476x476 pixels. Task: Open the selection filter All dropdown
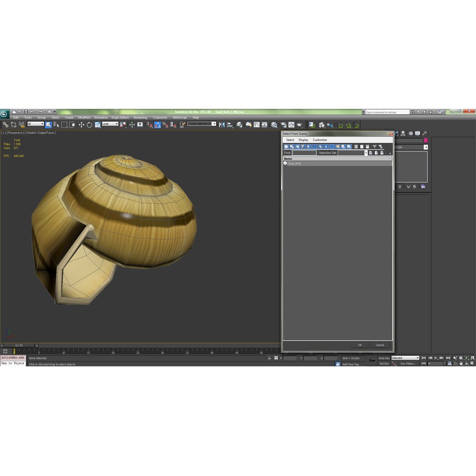coord(36,124)
